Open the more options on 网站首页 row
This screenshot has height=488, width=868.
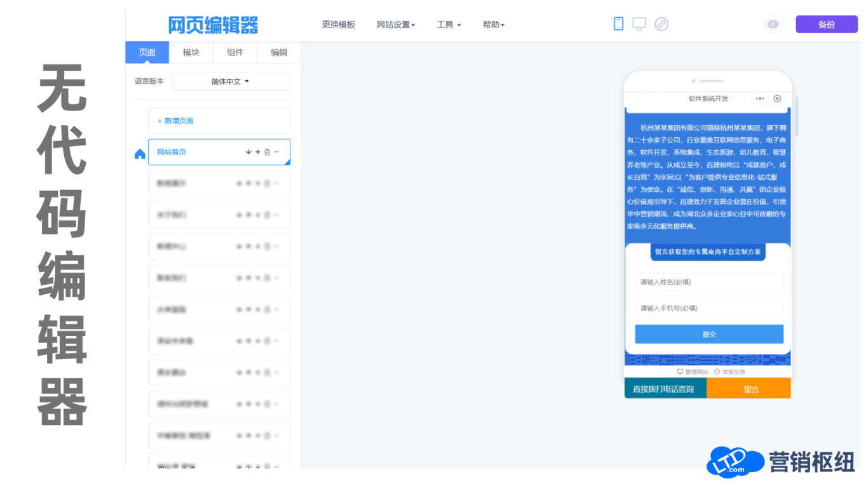(276, 152)
